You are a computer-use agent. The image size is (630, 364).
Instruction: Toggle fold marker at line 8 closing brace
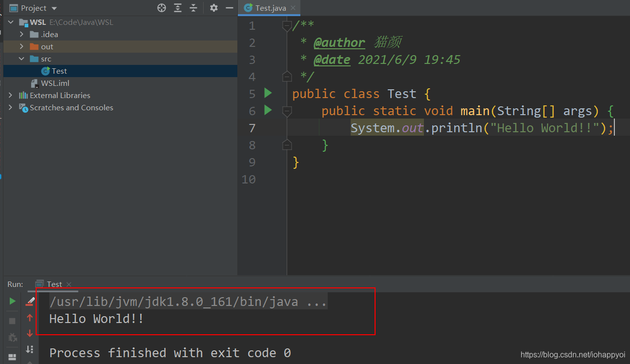point(287,145)
